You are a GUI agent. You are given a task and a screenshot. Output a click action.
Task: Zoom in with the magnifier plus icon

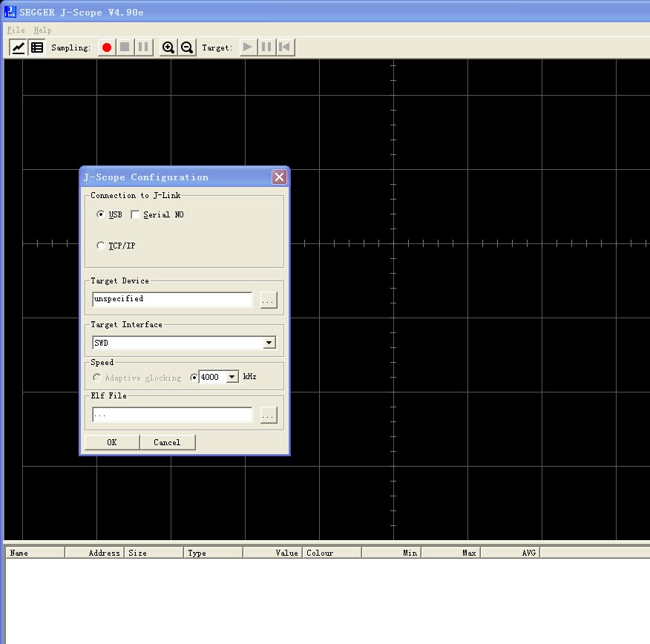click(x=168, y=47)
